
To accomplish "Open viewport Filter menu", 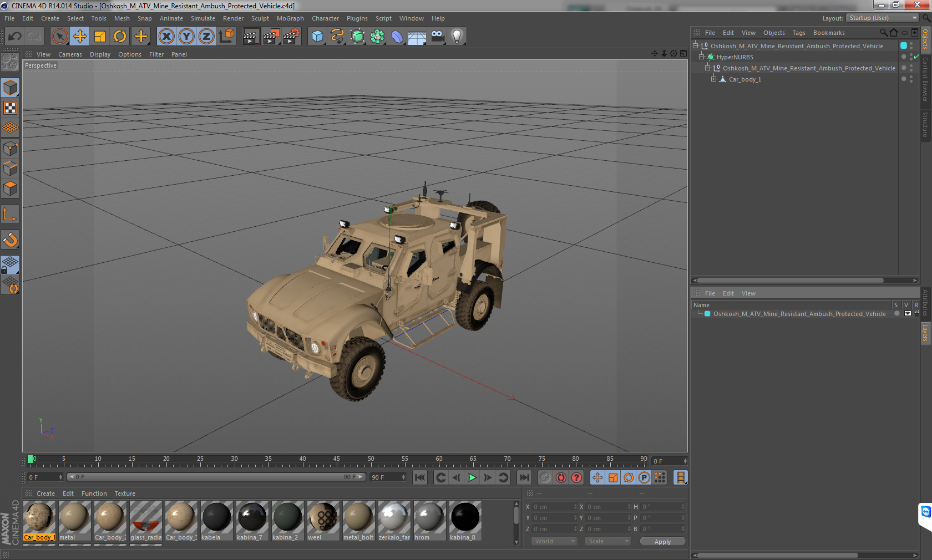I will [156, 54].
